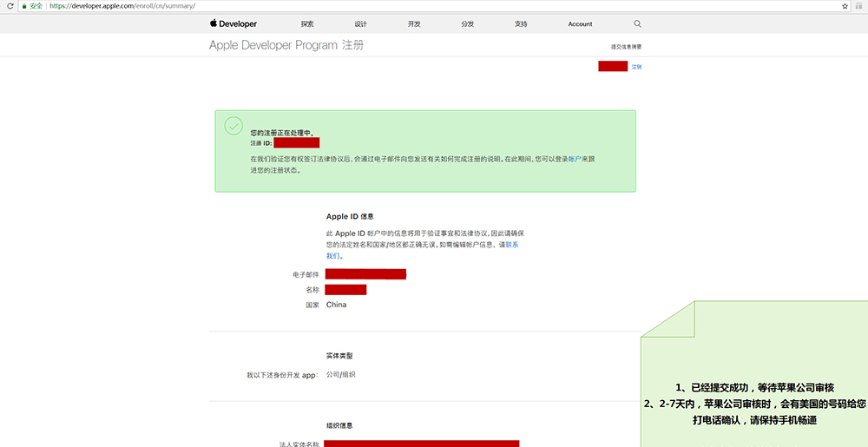
Task: Click the Apple Developer Program 注册 heading
Action: point(286,45)
